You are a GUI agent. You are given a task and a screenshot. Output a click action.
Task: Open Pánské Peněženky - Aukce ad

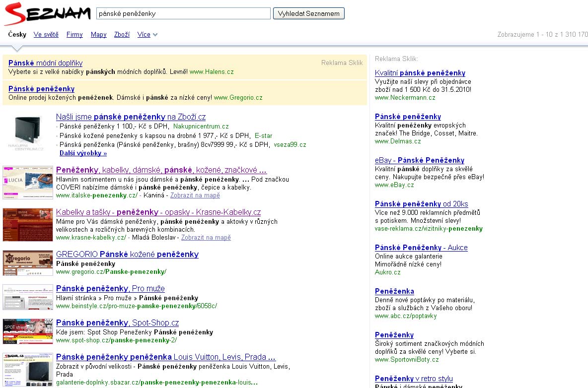click(421, 248)
